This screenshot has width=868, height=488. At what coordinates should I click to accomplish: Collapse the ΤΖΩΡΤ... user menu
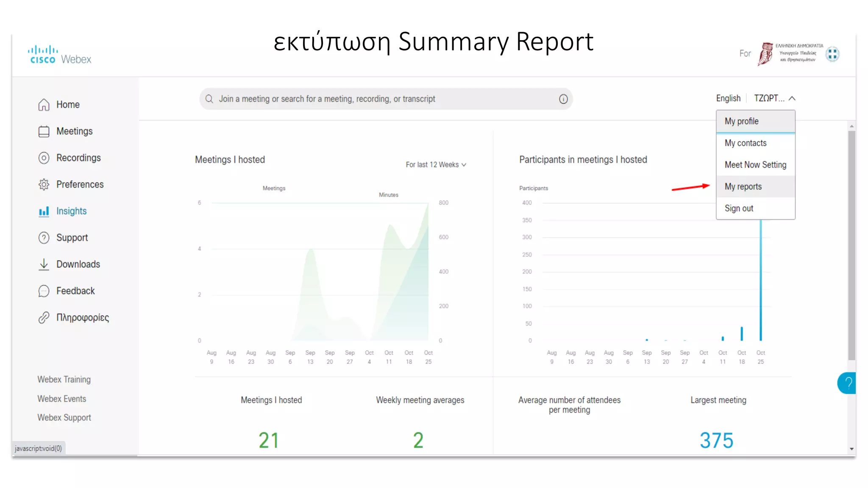[x=774, y=98]
